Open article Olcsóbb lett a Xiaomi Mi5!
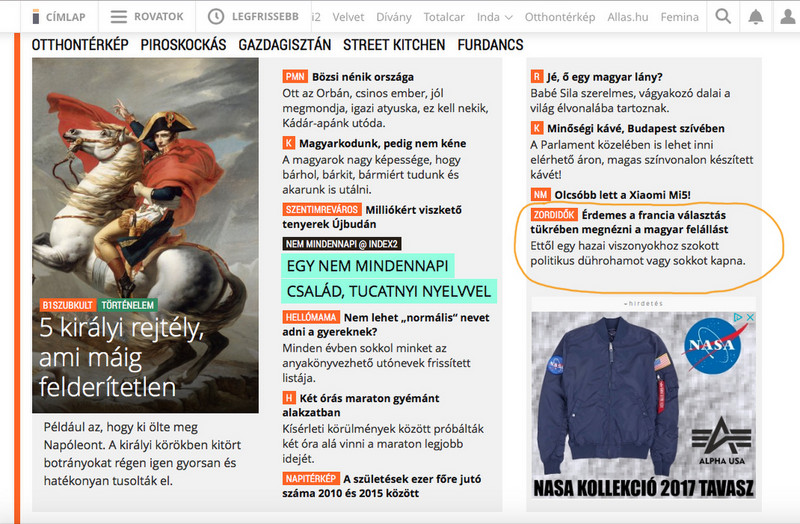The width and height of the screenshot is (800, 524). coord(622,195)
